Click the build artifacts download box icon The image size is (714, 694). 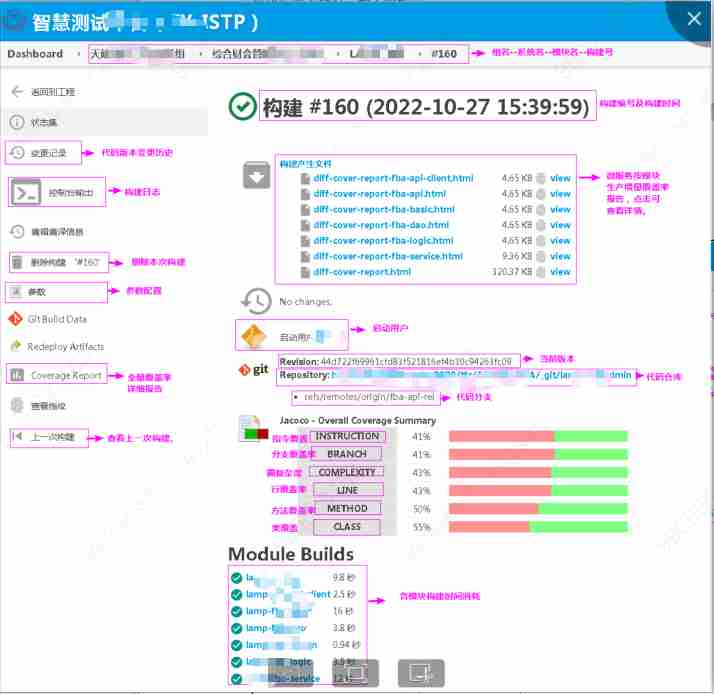pyautogui.click(x=257, y=176)
